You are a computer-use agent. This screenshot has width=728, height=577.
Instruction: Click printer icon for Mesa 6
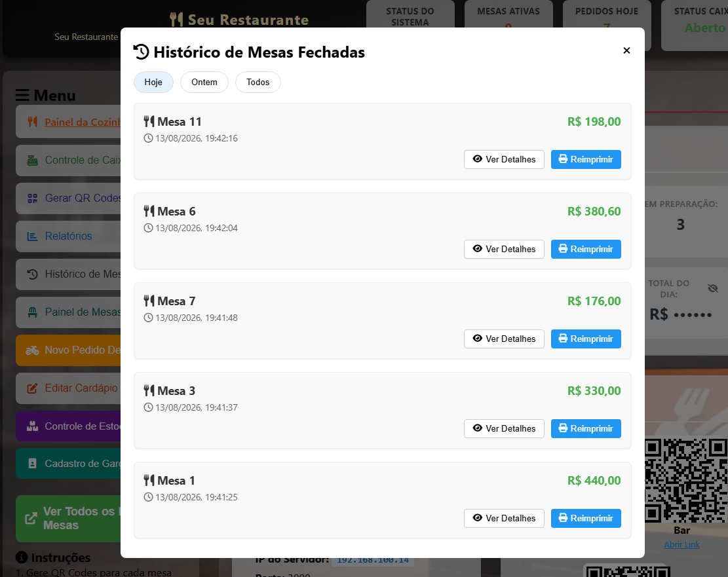click(563, 249)
